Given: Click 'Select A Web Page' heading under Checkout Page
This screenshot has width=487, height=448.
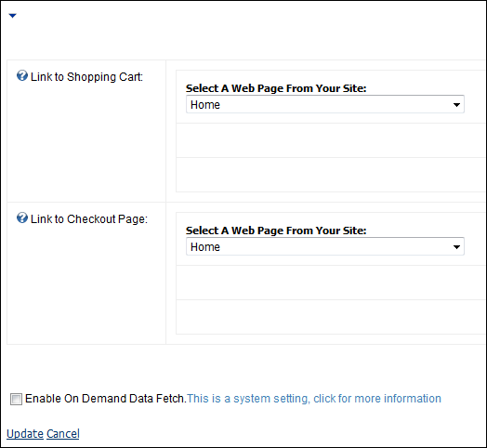Looking at the screenshot, I should pos(276,231).
